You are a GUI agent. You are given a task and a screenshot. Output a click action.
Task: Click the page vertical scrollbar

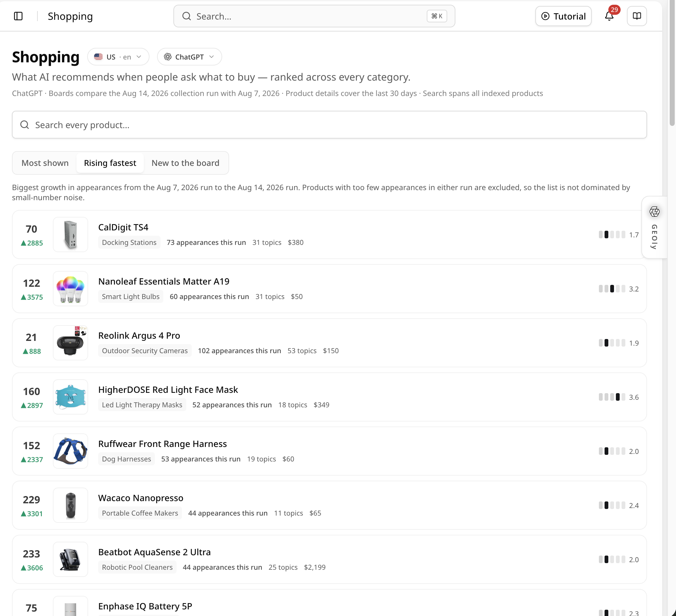tap(672, 64)
